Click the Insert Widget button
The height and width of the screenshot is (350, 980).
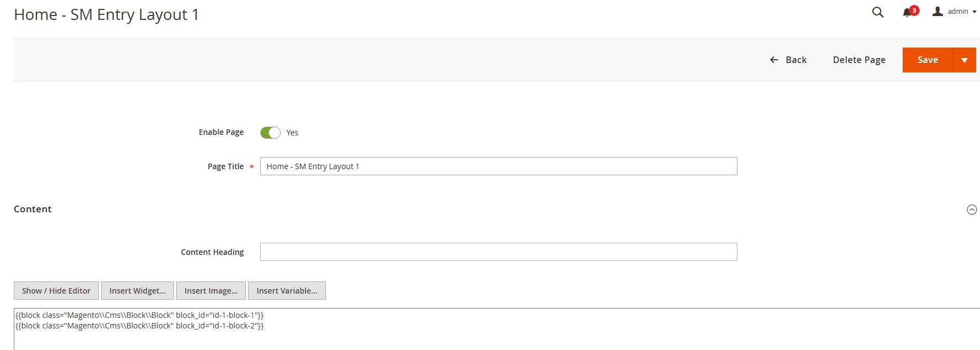[138, 291]
